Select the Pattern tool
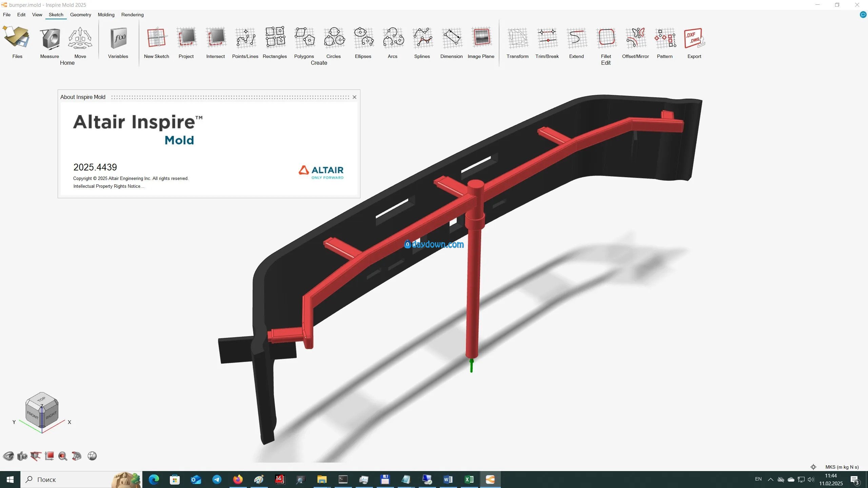This screenshot has width=868, height=488. pyautogui.click(x=665, y=38)
